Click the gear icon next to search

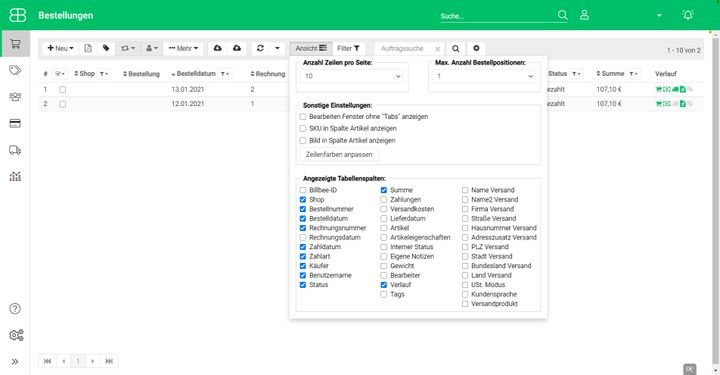pyautogui.click(x=476, y=48)
